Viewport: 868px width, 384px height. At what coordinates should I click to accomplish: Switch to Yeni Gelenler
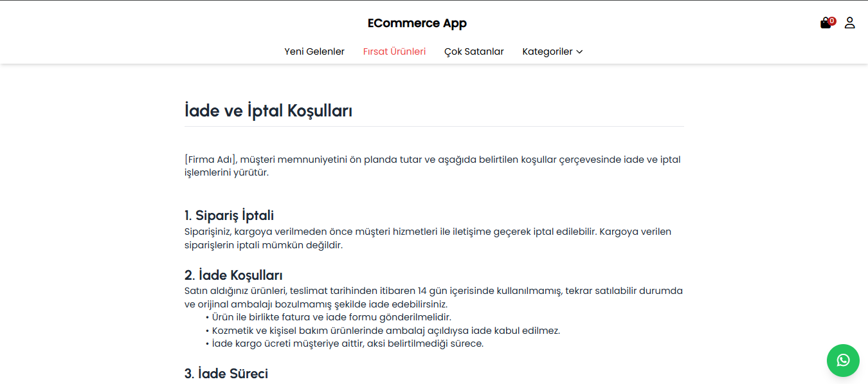[314, 51]
